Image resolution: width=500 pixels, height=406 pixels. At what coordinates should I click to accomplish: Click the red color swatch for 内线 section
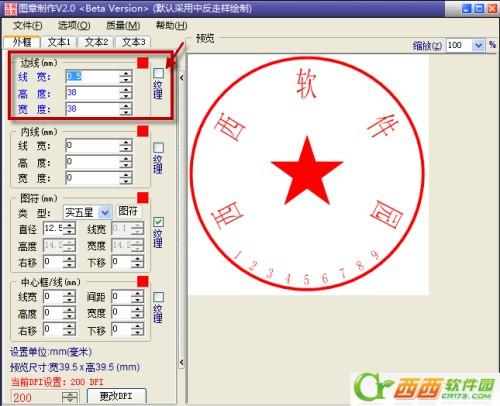143,131
